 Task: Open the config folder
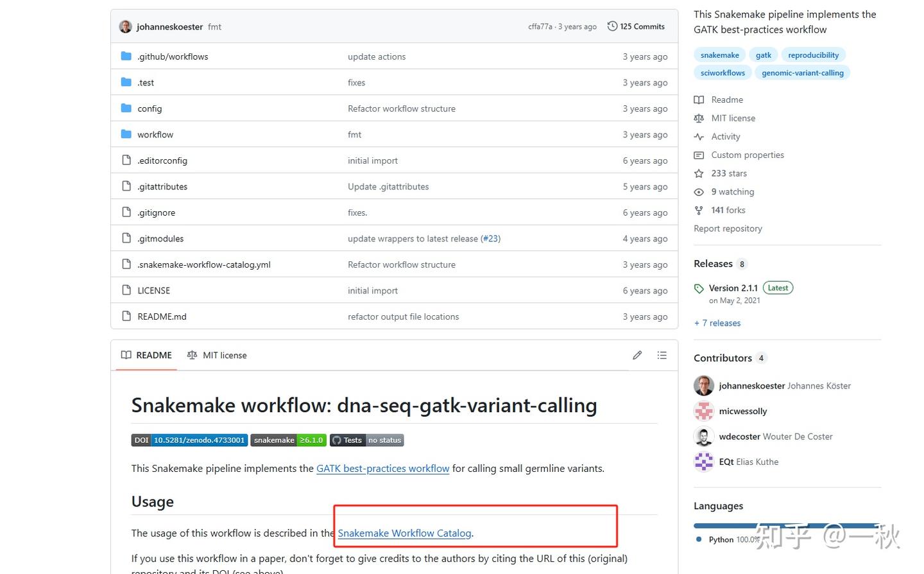(x=150, y=109)
